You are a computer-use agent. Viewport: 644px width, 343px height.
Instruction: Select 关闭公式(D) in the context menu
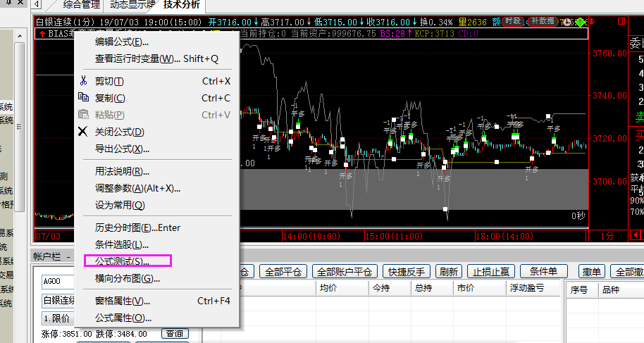157,132
